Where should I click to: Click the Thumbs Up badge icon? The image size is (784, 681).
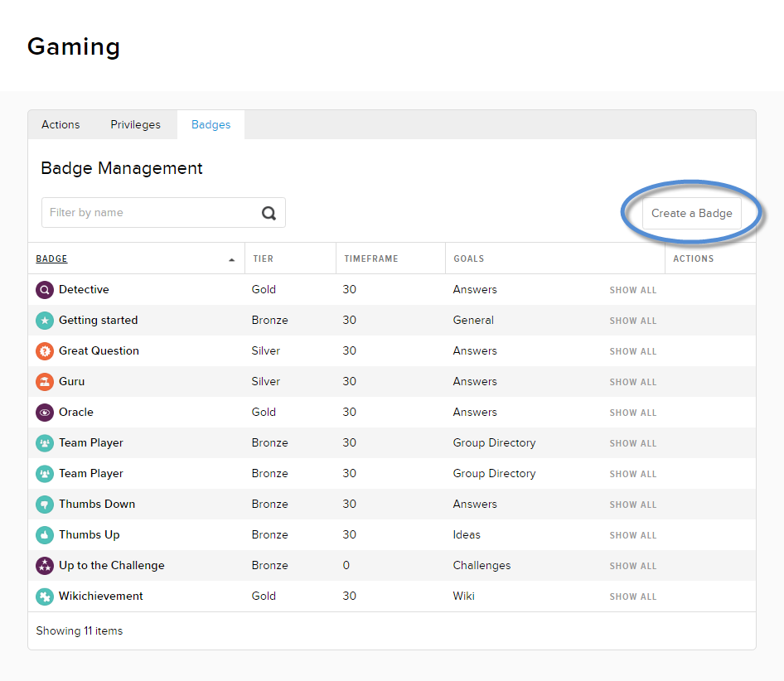(x=45, y=535)
